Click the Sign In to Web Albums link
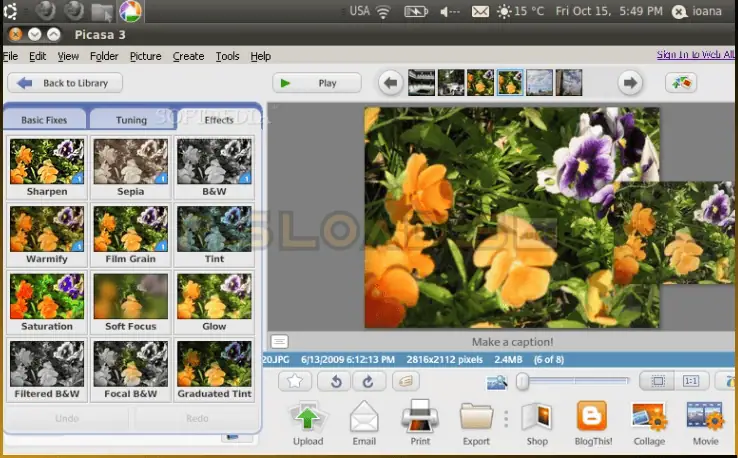 click(x=696, y=55)
